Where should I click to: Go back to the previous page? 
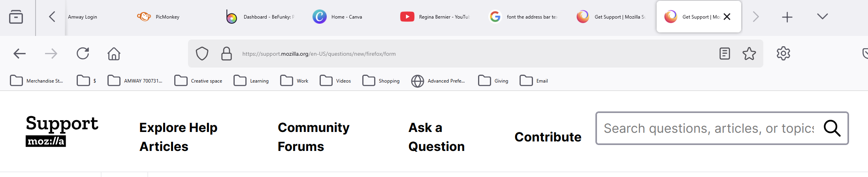[x=19, y=53]
